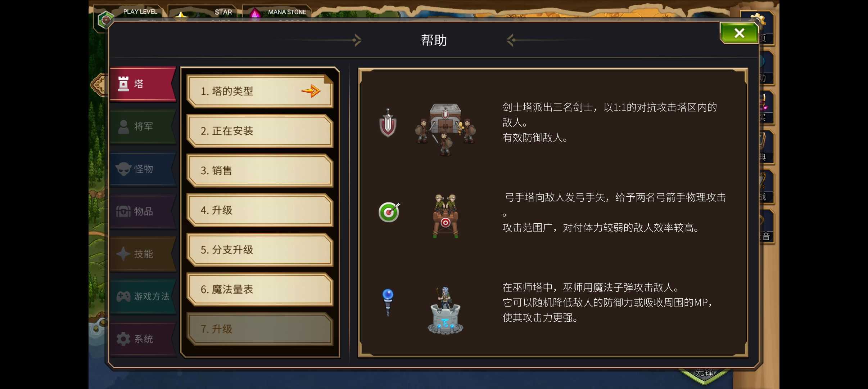
Task: Click the archer tower target icon
Action: click(x=389, y=212)
